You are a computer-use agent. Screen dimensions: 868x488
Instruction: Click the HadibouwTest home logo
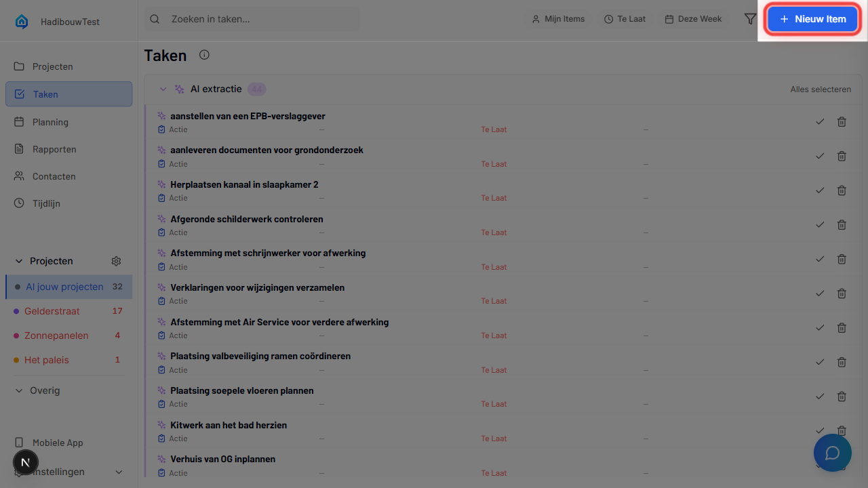[22, 22]
